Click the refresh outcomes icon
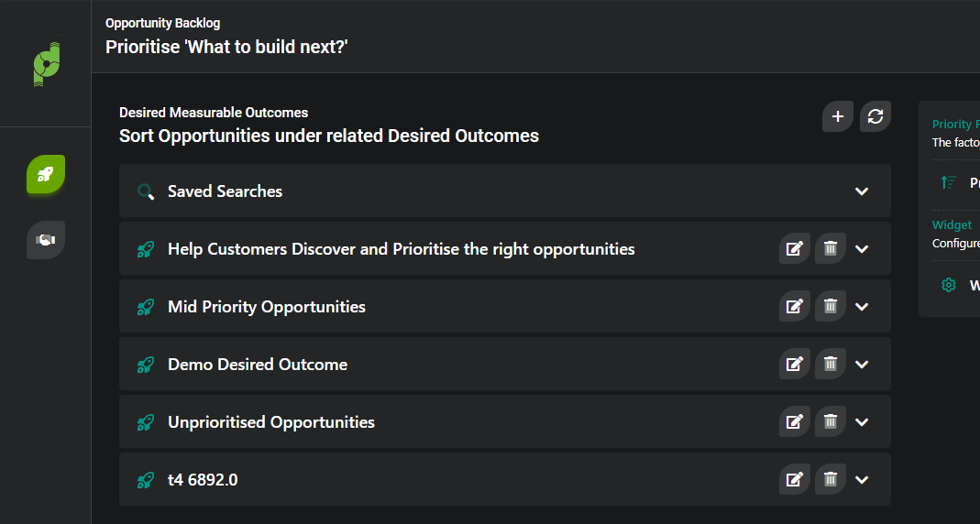Viewport: 980px width, 524px height. click(x=875, y=116)
